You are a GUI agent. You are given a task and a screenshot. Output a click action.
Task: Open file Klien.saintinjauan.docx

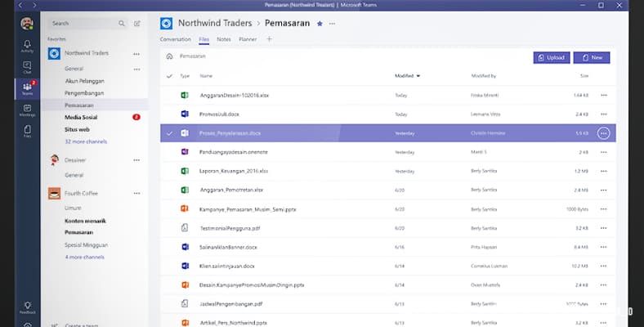(227, 266)
